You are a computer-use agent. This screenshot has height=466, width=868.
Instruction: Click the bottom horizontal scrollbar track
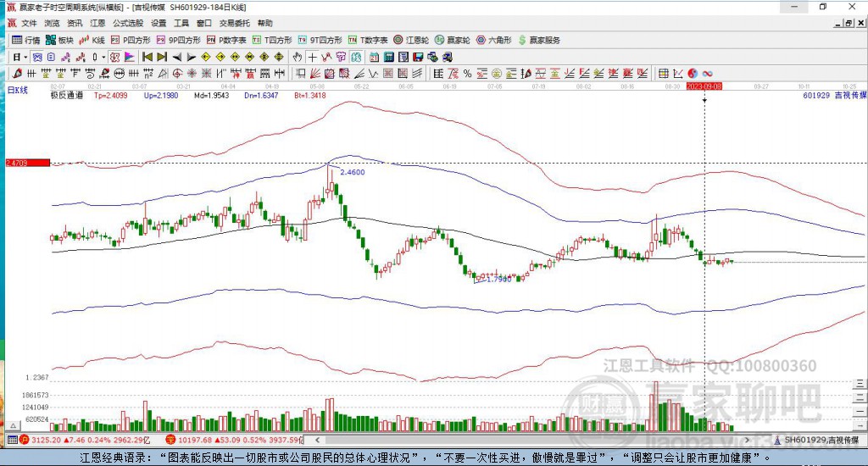531,440
